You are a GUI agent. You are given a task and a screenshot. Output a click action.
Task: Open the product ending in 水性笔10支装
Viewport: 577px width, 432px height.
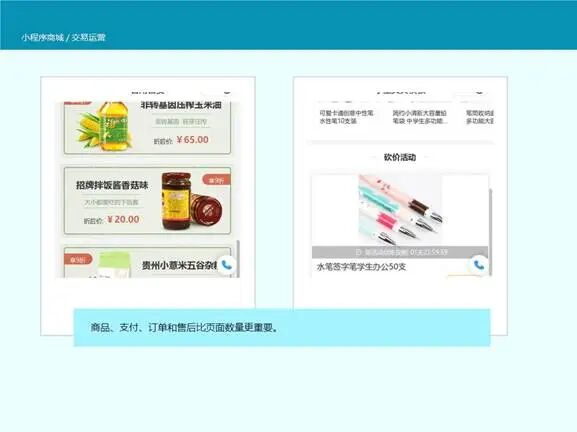coord(346,117)
